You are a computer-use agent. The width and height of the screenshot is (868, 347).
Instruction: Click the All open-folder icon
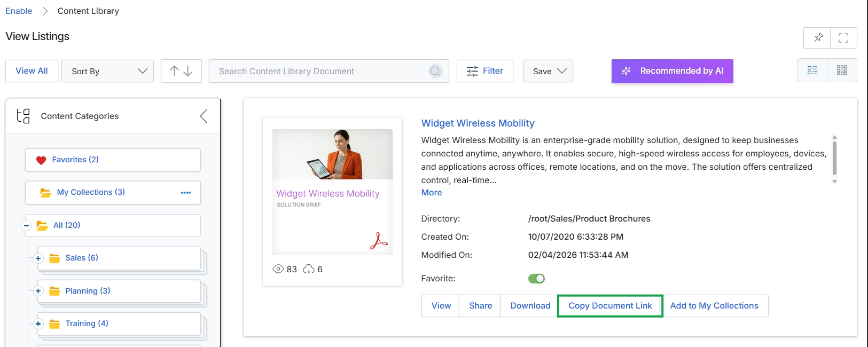point(42,226)
